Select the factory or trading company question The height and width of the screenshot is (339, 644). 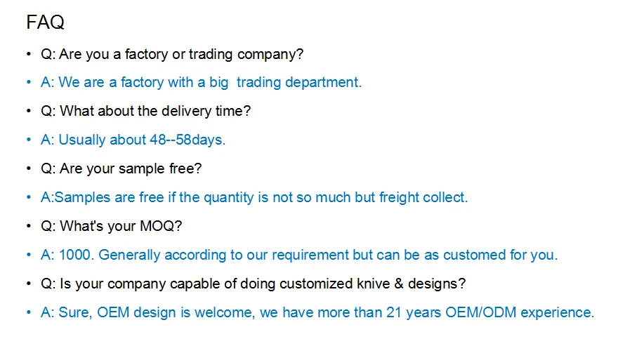click(172, 54)
